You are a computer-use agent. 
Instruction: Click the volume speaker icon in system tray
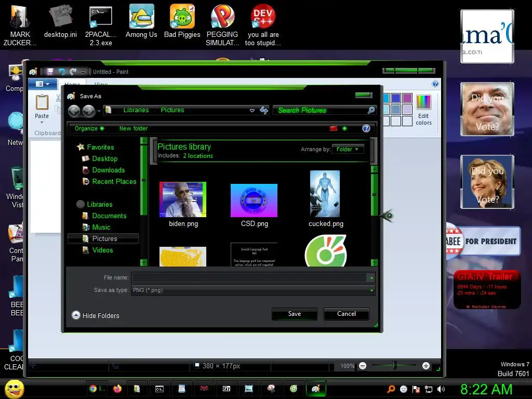[441, 389]
